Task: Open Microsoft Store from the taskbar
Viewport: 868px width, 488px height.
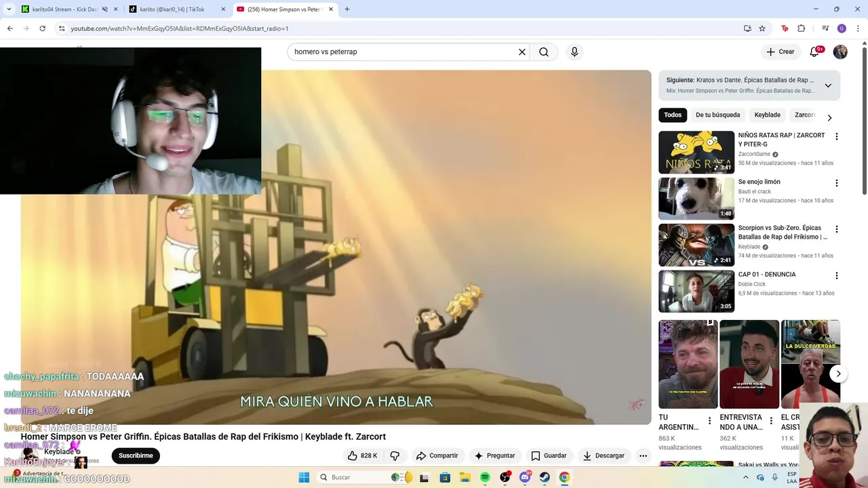Action: 445,477
